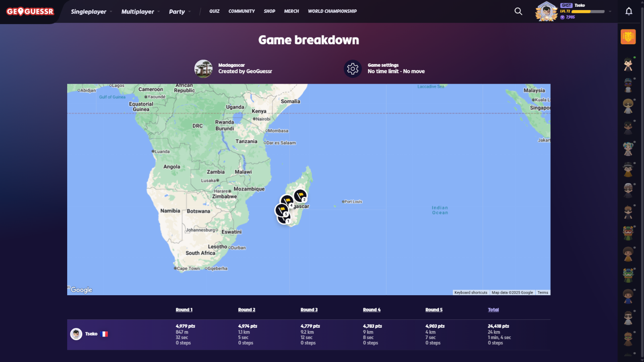Click the Tseko profile avatar in header
644x362 pixels.
click(546, 11)
